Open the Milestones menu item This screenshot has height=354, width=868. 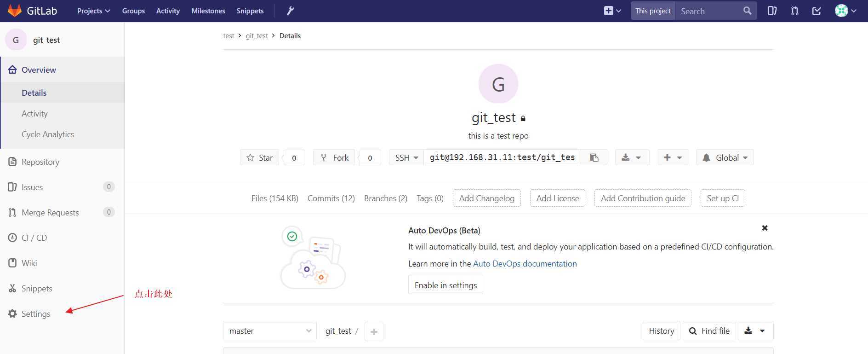coord(208,11)
